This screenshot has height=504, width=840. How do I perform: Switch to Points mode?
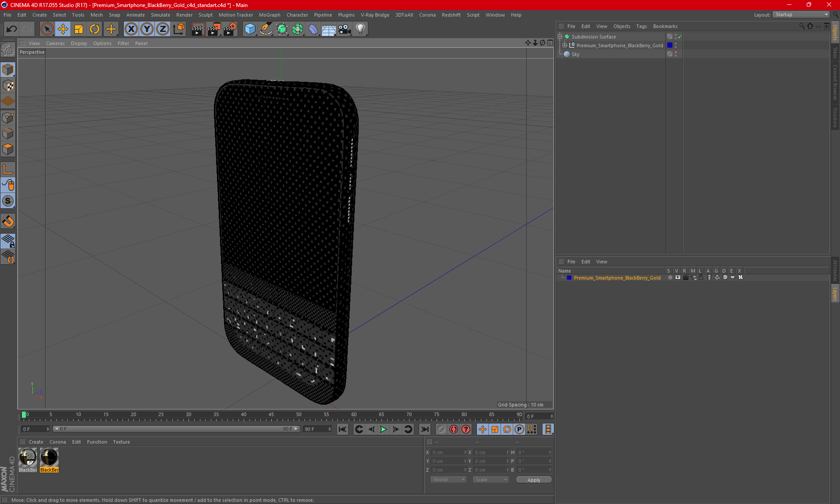coord(8,118)
